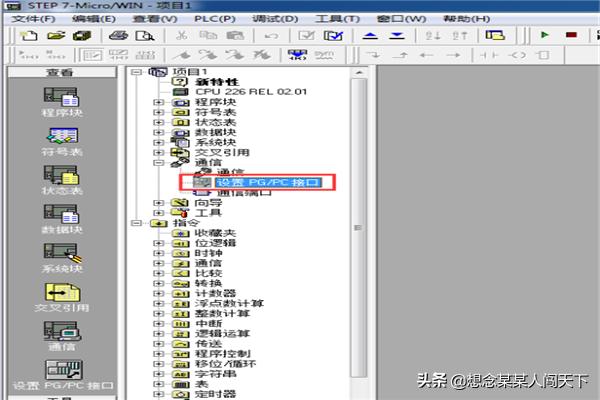Viewport: 600px width, 400px height.
Task: Collapse the 指令 instruction tree
Action: click(136, 223)
